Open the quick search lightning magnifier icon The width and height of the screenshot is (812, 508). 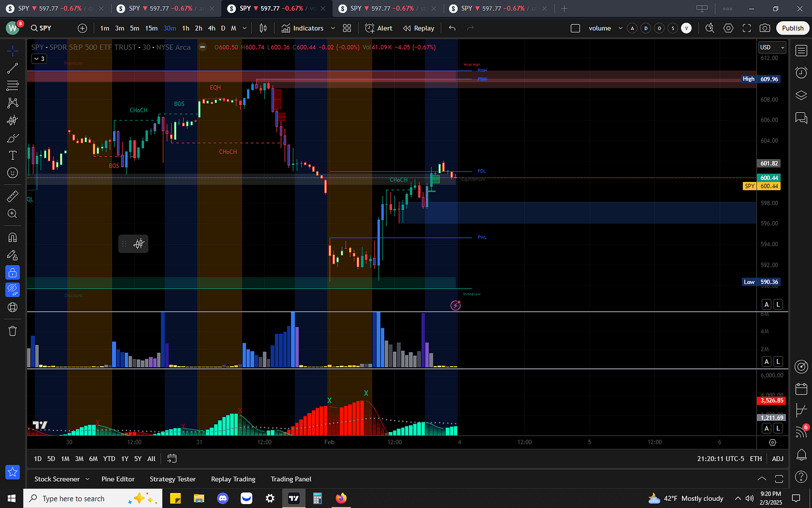[x=710, y=28]
